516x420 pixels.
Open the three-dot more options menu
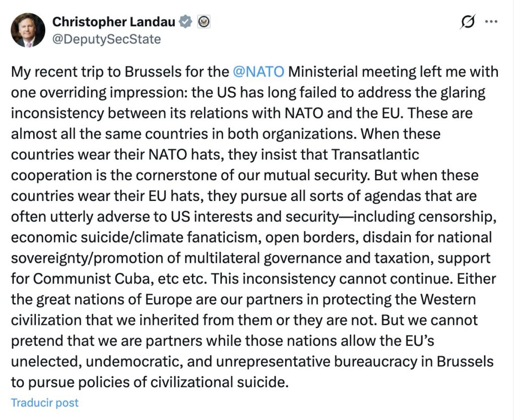coord(491,22)
